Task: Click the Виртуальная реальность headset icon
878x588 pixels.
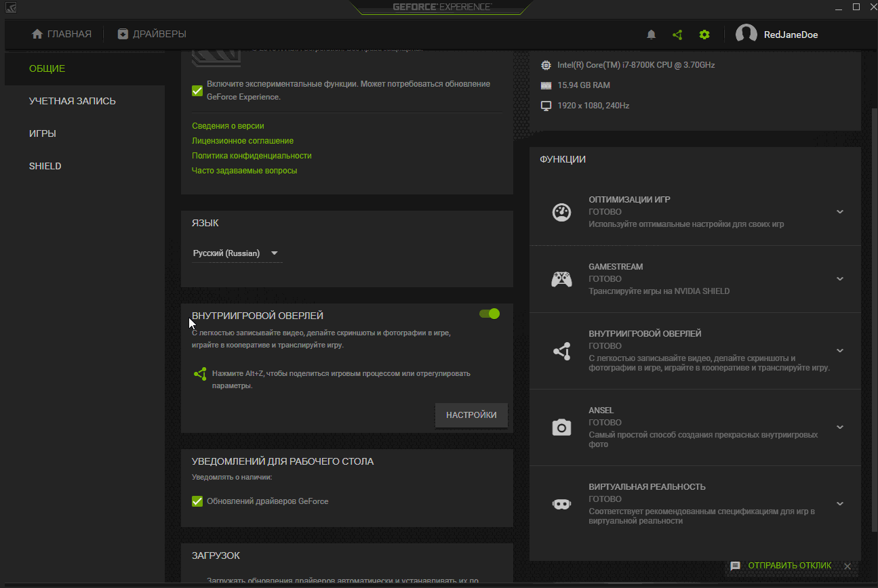Action: tap(561, 503)
